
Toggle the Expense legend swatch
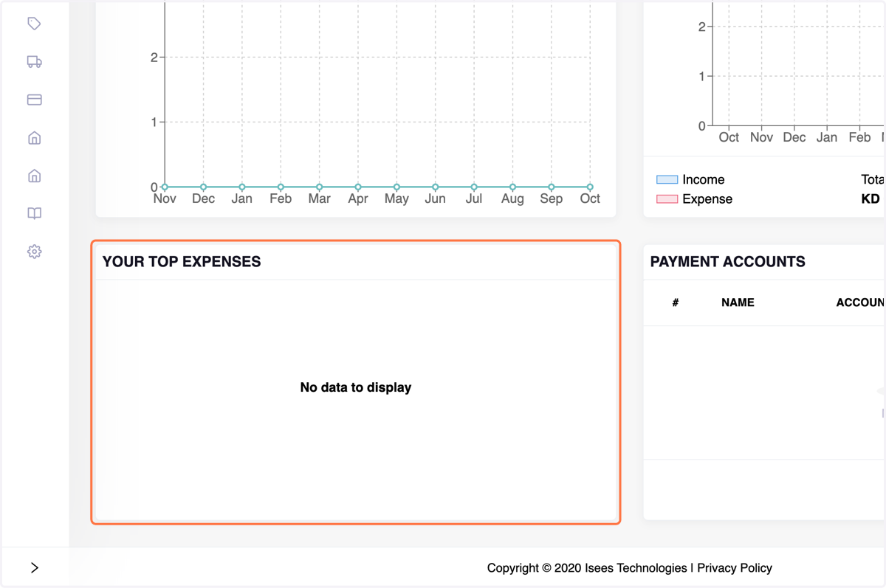667,199
